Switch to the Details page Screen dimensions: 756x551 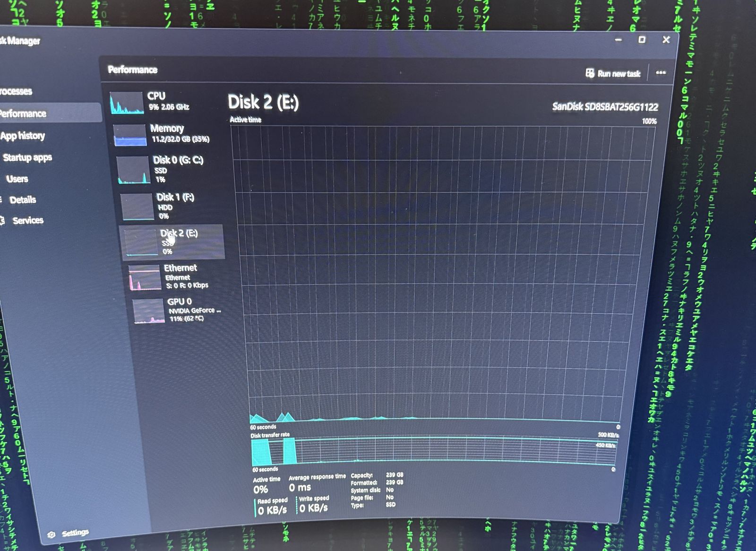click(x=22, y=200)
